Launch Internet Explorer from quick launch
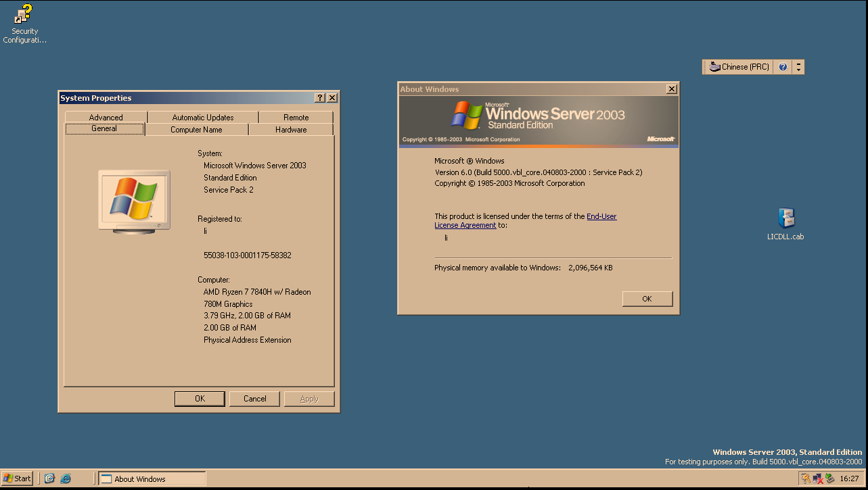This screenshot has height=490, width=868. point(66,479)
